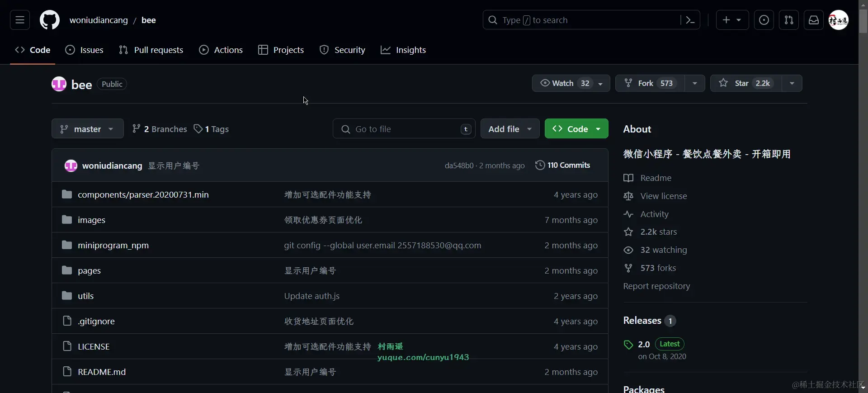
Task: Click woniudiancang avatar in commit row
Action: pyautogui.click(x=71, y=166)
